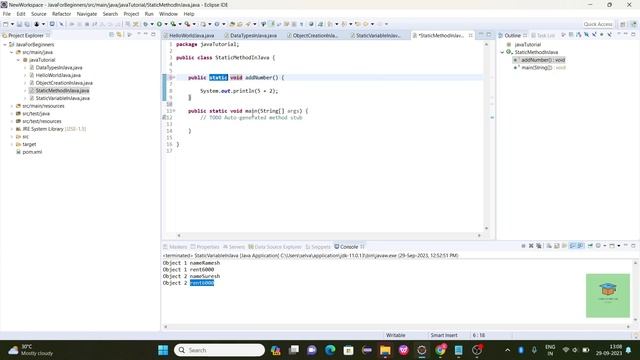Open File Explorer from the taskbar
This screenshot has width=640, height=360.
pyautogui.click(x=385, y=350)
